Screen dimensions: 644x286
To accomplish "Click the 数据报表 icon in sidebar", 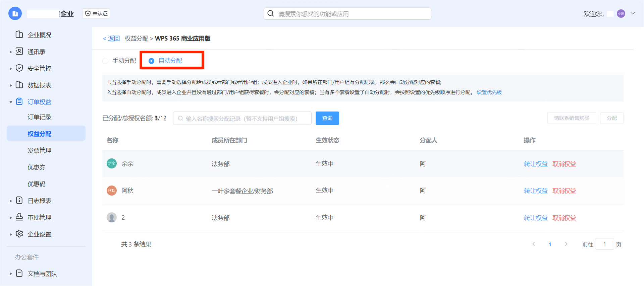I will [19, 85].
